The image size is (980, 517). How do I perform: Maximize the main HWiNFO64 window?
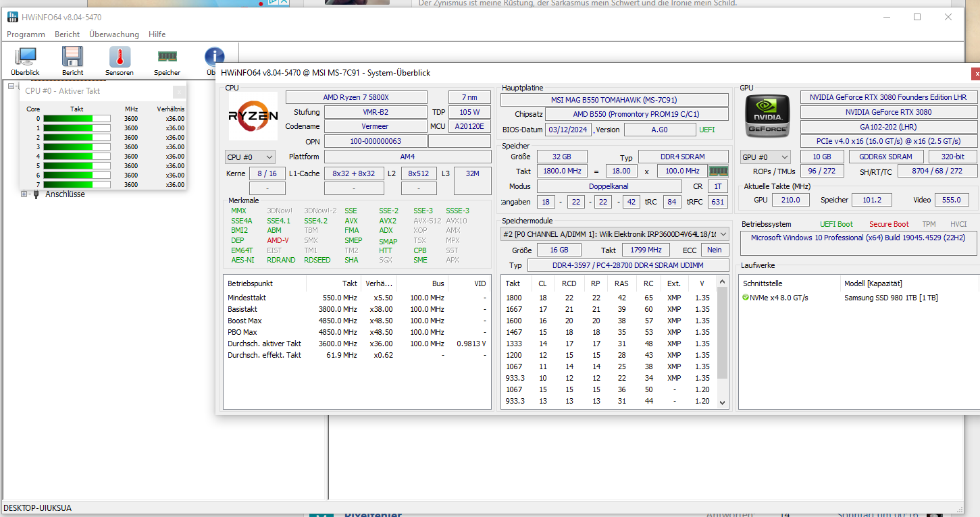tap(917, 17)
